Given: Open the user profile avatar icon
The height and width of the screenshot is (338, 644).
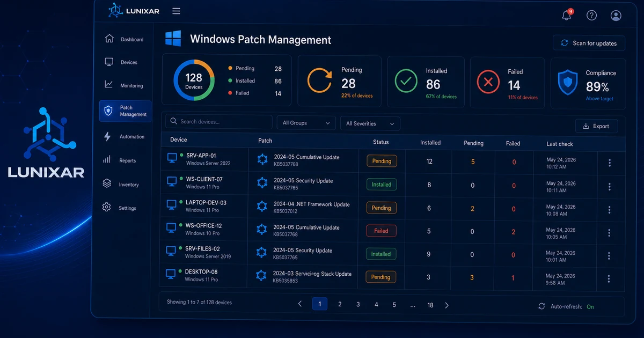Looking at the screenshot, I should 616,15.
